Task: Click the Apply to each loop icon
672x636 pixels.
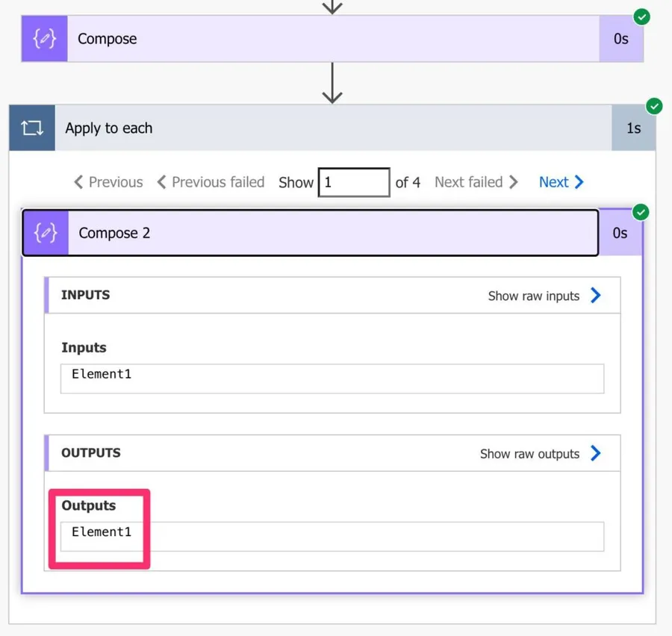Action: click(x=32, y=128)
